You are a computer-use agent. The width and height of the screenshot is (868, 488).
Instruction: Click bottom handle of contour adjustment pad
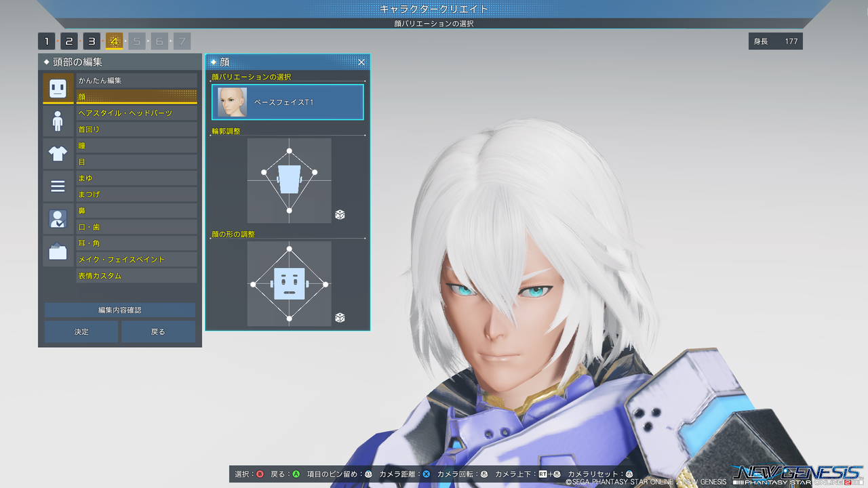(x=290, y=211)
